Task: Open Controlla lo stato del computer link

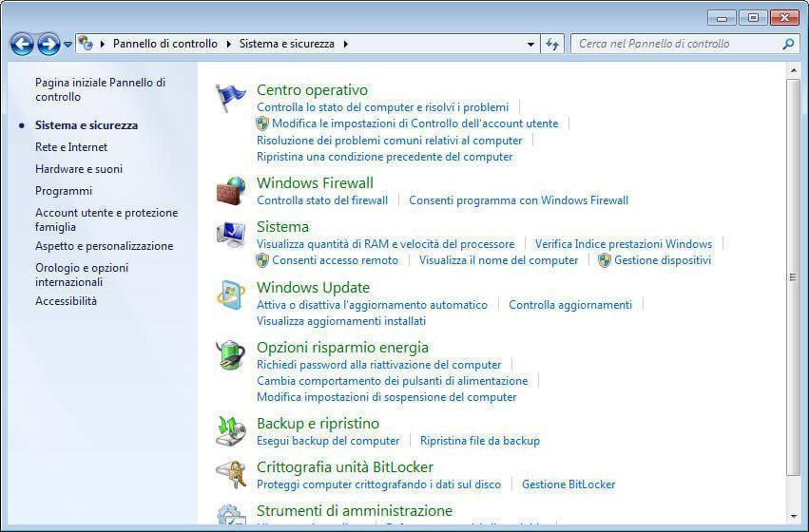Action: tap(382, 107)
